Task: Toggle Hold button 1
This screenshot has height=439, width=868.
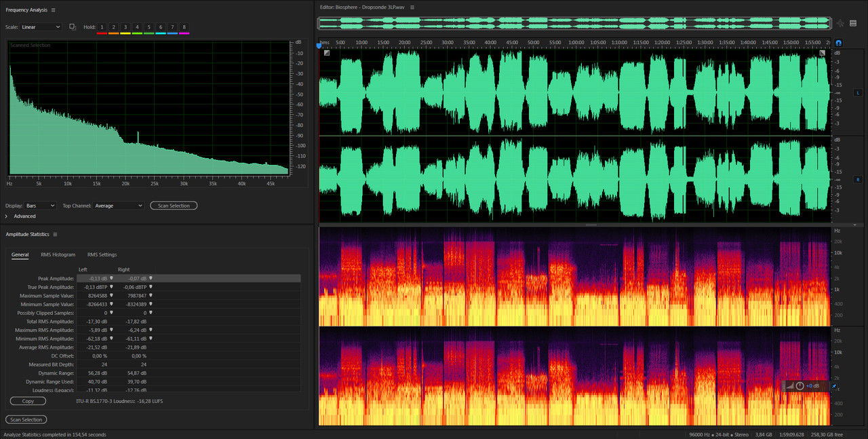Action: click(x=102, y=27)
